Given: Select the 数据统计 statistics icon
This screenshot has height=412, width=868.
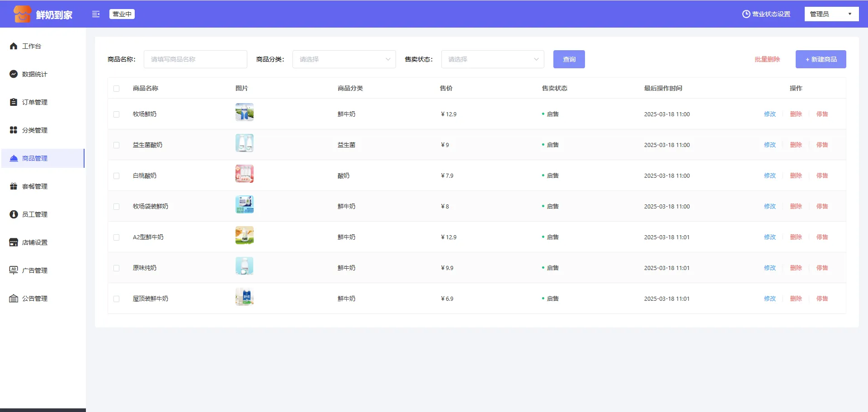Looking at the screenshot, I should click(x=13, y=74).
